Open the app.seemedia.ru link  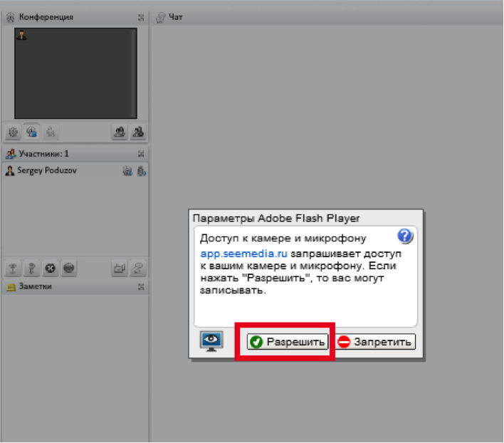tap(243, 254)
